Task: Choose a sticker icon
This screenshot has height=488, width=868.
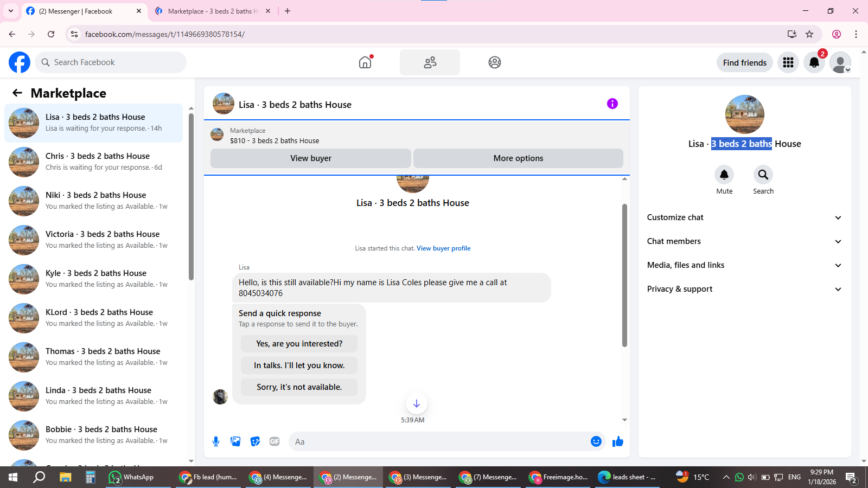Action: (x=255, y=441)
